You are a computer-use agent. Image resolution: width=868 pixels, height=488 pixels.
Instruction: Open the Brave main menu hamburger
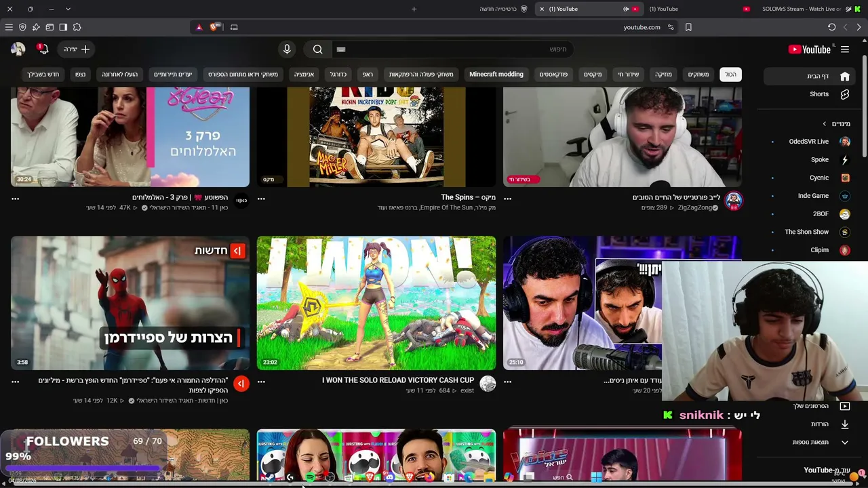point(9,27)
